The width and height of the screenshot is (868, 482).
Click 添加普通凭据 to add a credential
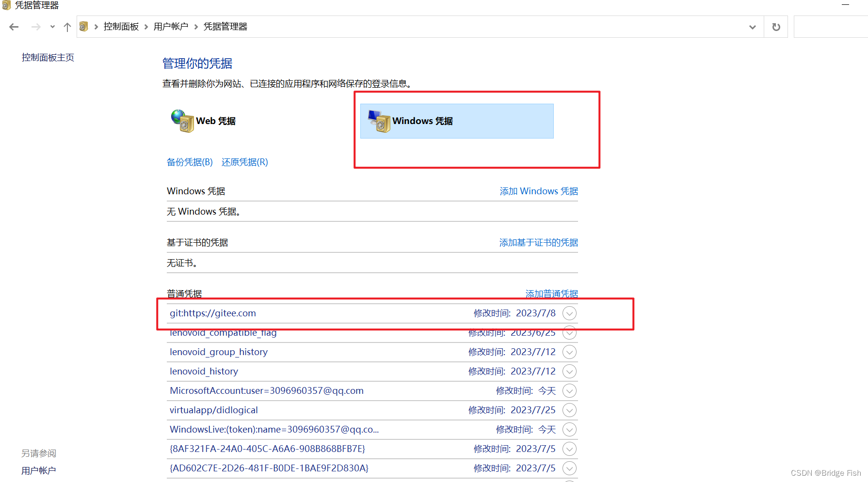[x=551, y=294]
